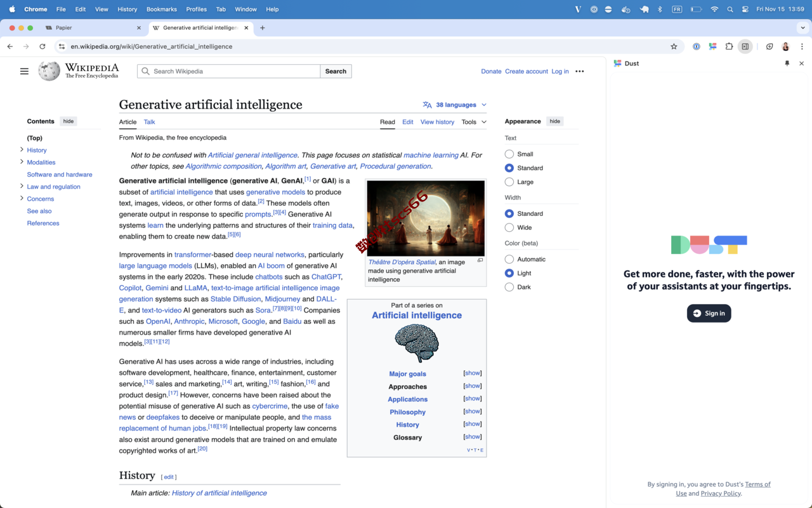Viewport: 812px width, 508px height.
Task: Expand History in the Contents sidebar
Action: 22,150
